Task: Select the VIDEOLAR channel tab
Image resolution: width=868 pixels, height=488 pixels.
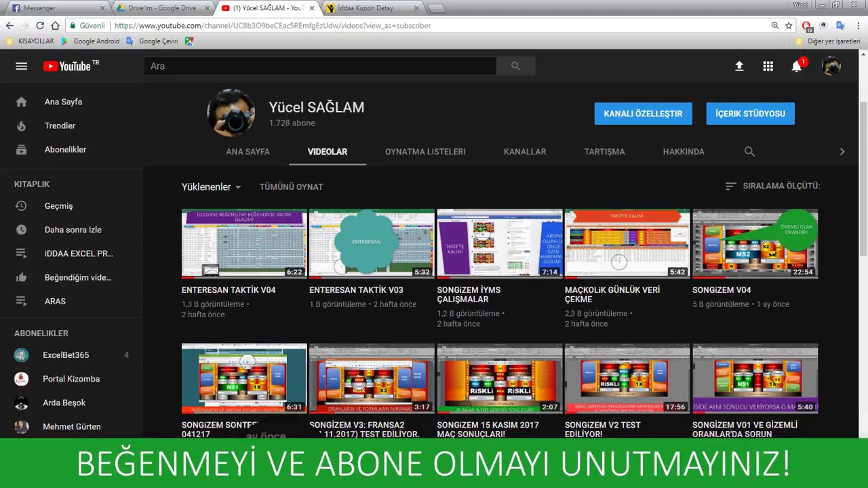Action: (x=328, y=152)
